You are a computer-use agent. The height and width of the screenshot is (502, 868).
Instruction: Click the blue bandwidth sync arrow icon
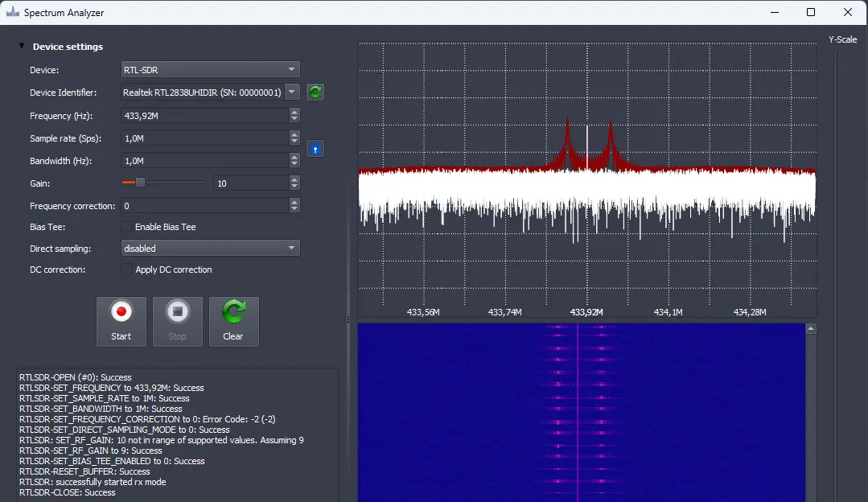click(x=315, y=149)
